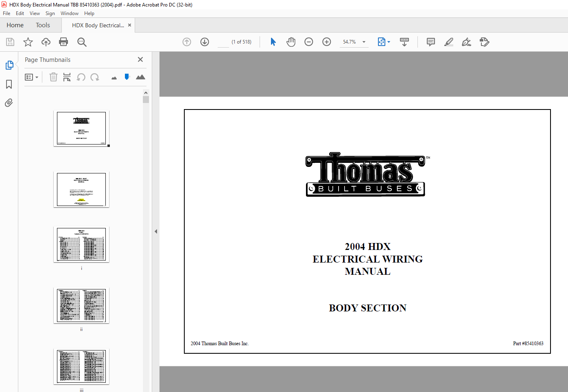Viewport: 568px width, 392px height.
Task: Open the Window menu
Action: 70,13
